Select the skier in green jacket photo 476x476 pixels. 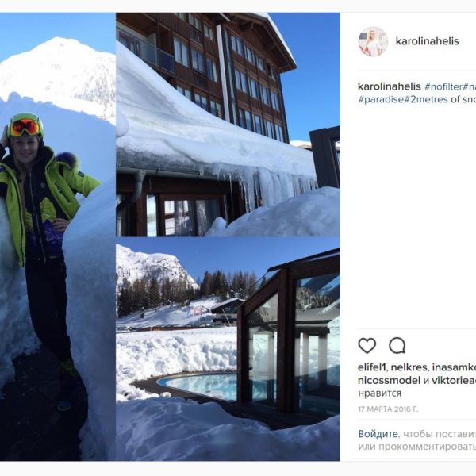(x=57, y=236)
